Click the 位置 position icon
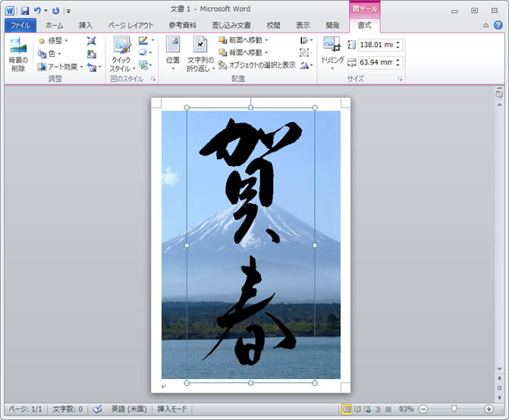 pos(172,55)
